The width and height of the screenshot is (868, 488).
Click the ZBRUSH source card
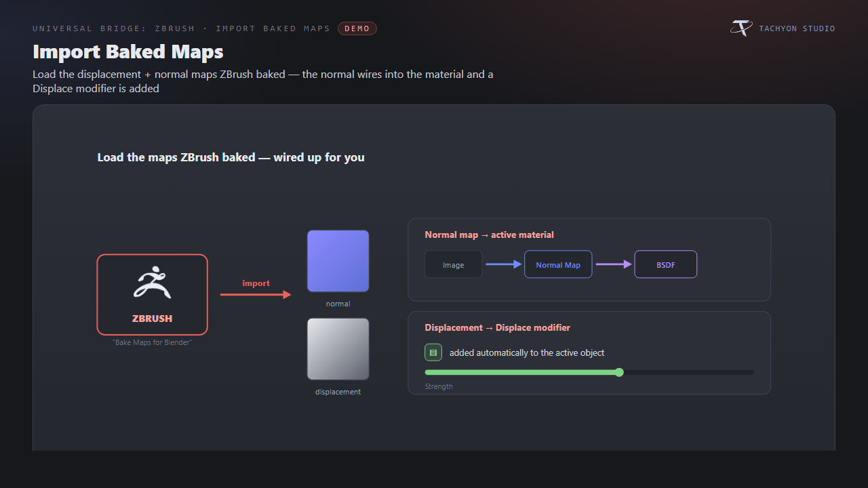tap(152, 295)
